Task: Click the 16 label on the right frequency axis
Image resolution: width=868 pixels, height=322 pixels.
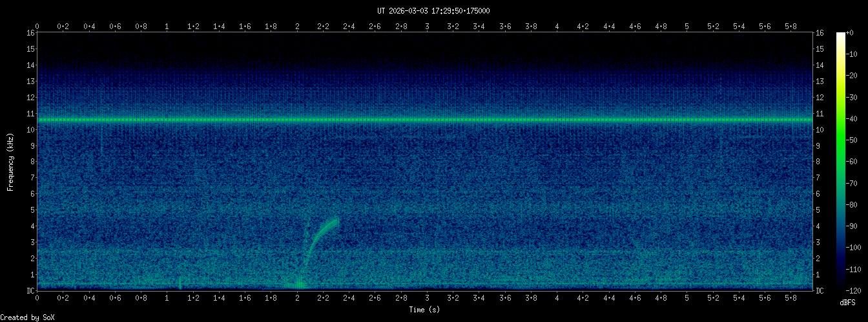Action: (820, 32)
